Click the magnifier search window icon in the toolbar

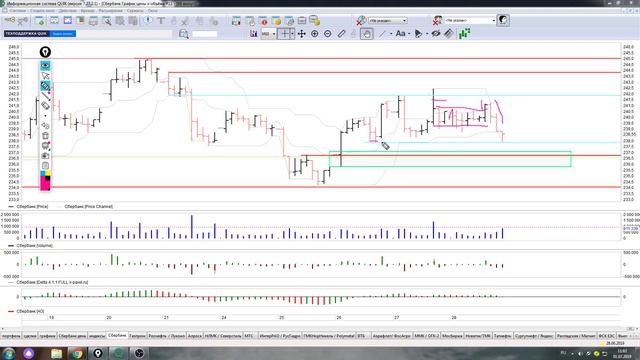[x=107, y=20]
